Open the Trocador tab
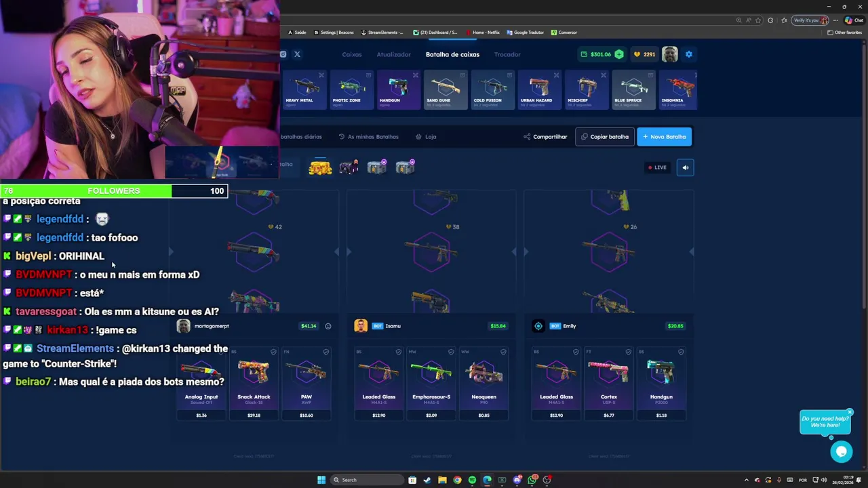The height and width of the screenshot is (488, 868). [507, 54]
